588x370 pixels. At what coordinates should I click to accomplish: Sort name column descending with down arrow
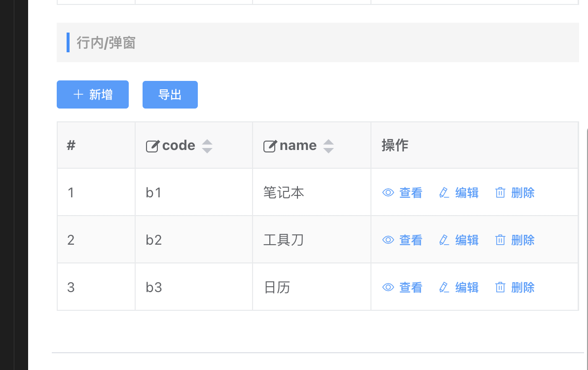click(329, 150)
